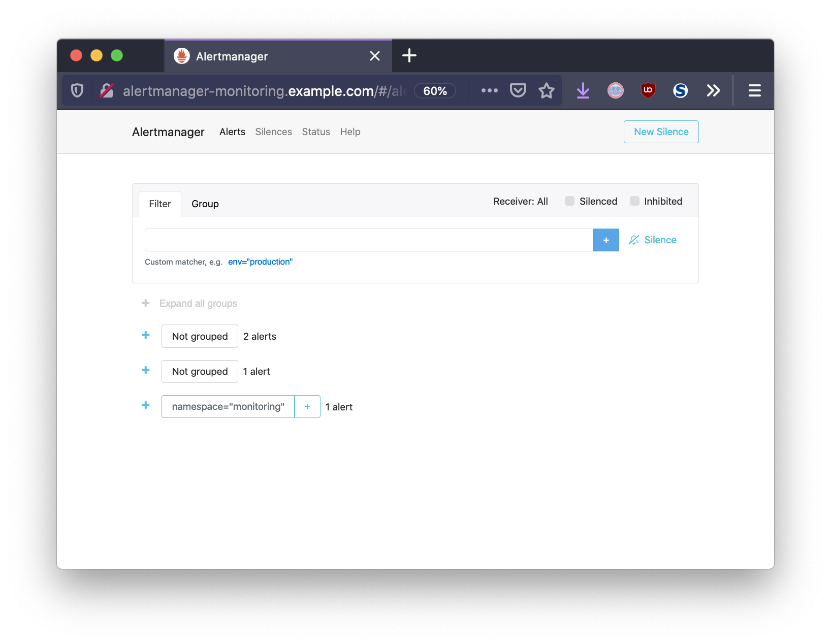The height and width of the screenshot is (644, 831).
Task: Show more extensions with the chevron icon
Action: click(713, 91)
